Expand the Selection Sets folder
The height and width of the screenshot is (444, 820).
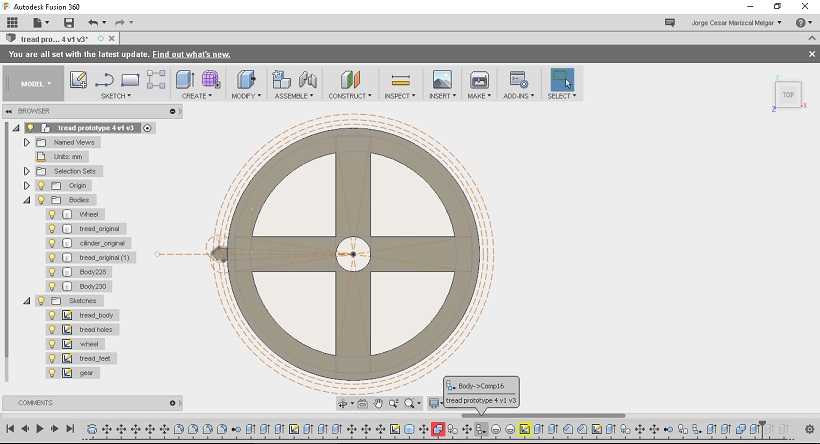point(27,171)
